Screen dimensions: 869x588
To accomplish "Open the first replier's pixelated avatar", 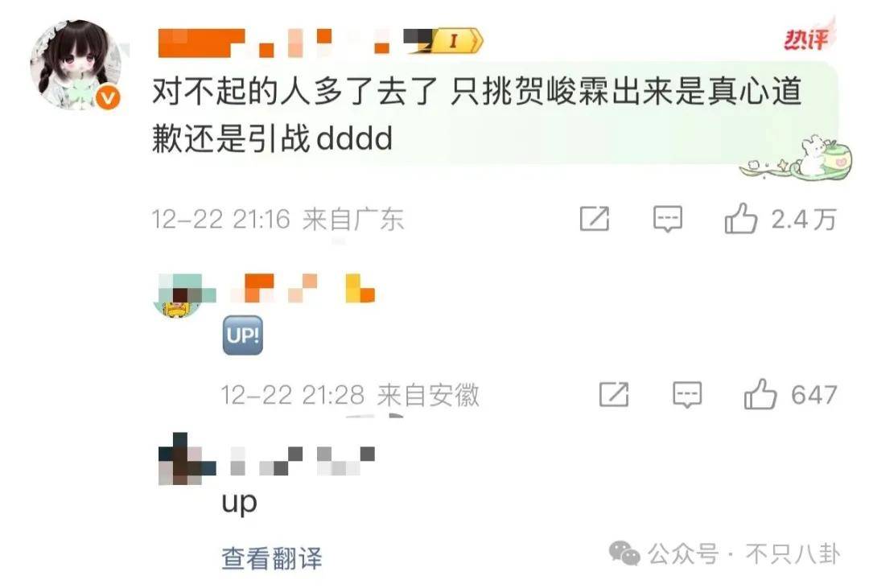I will pyautogui.click(x=184, y=297).
